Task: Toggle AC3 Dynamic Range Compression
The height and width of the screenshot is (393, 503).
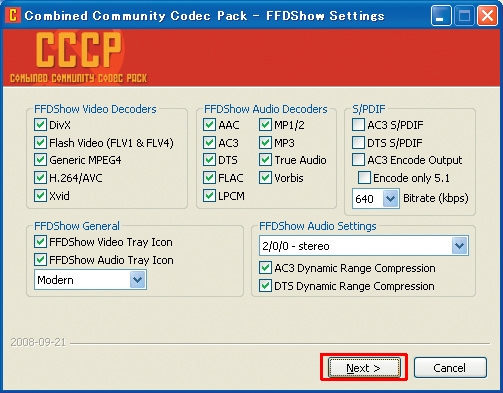Action: point(265,268)
